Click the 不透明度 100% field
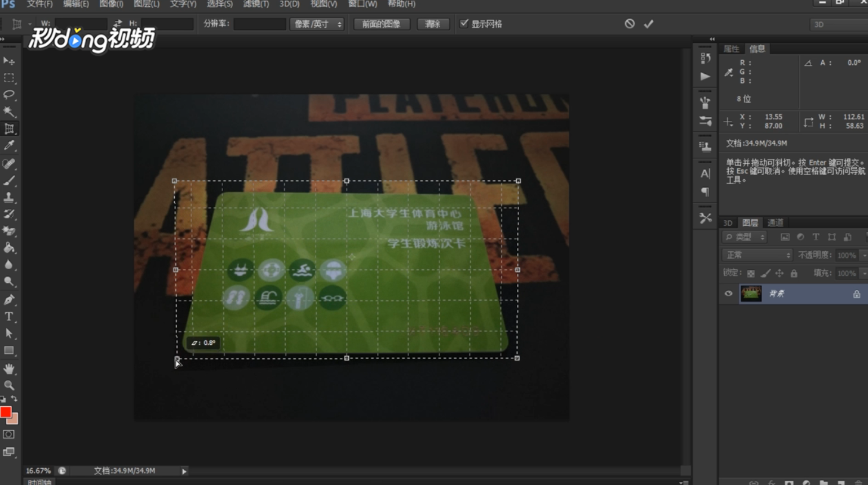This screenshot has height=485, width=868. coord(847,255)
